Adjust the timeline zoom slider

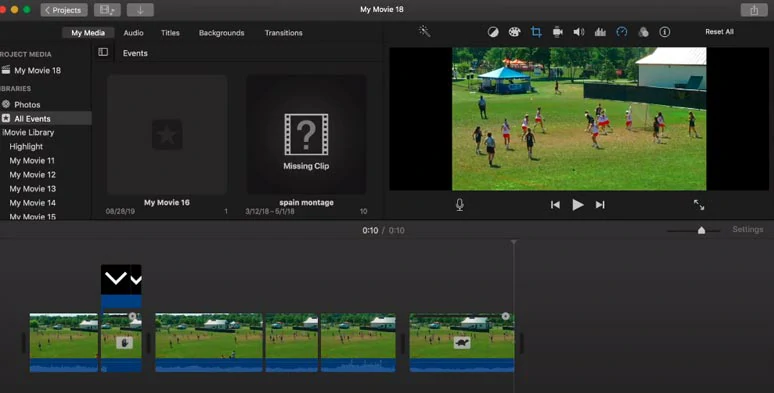point(701,230)
